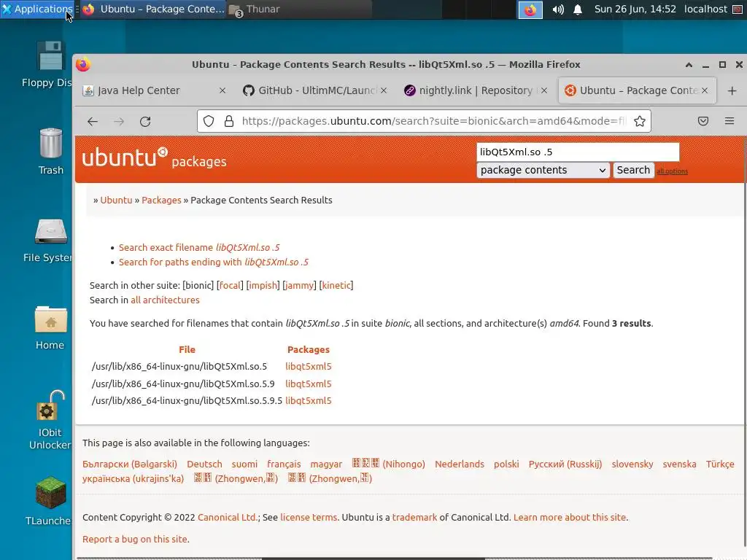
Task: Close the GitHub UltimMC tab
Action: 384,90
